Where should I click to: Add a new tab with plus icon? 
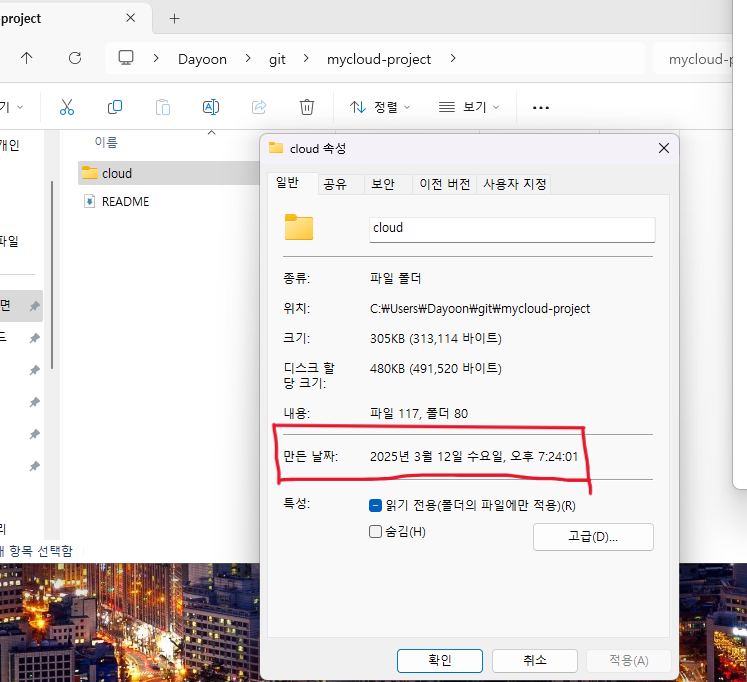click(x=175, y=19)
